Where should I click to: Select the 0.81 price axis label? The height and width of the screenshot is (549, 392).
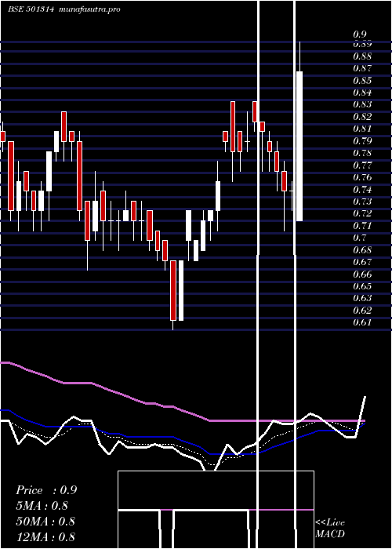[362, 129]
